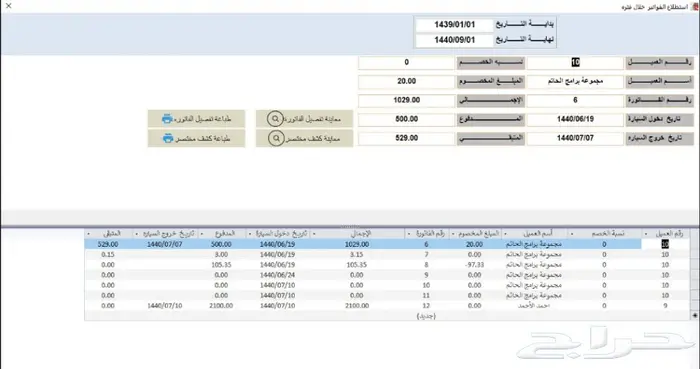Open the رقم العميل column filter dropdown
This screenshot has height=369, width=700.
point(646,234)
